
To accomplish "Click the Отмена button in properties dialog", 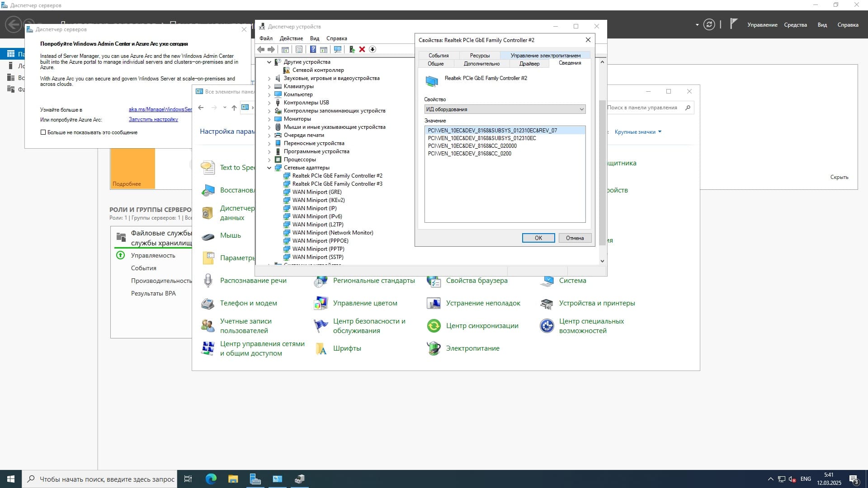I will point(575,238).
